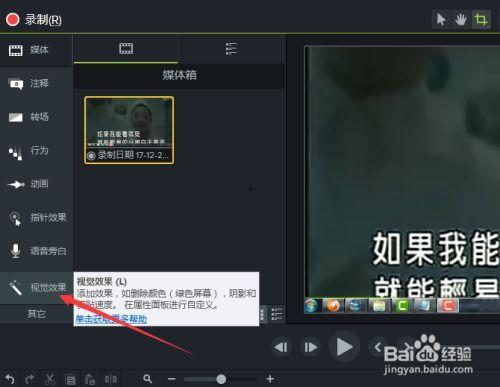Split the clip at the playhead
Viewport: 500px width, 387px height.
[111, 379]
